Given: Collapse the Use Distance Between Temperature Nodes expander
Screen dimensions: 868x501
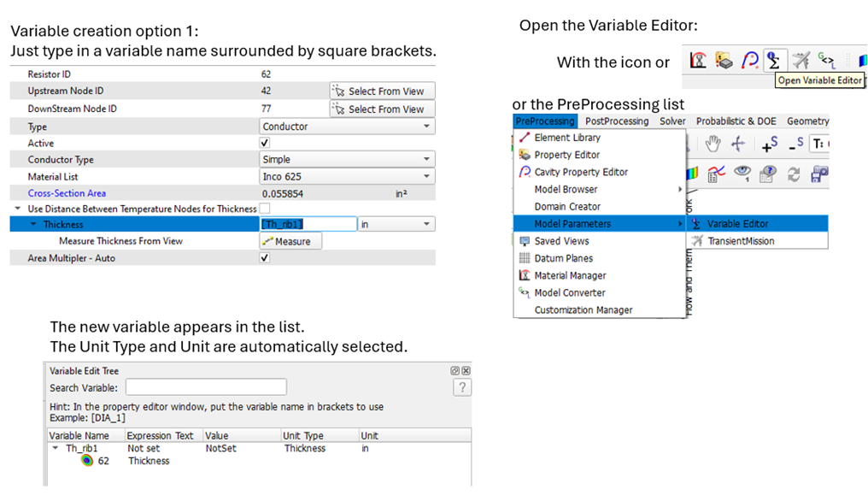Looking at the screenshot, I should coord(18,209).
